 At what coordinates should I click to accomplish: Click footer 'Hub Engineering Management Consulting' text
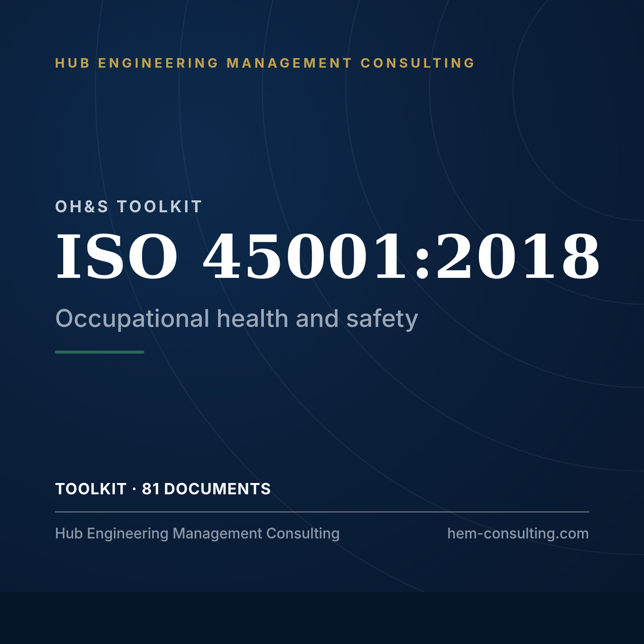(197, 534)
